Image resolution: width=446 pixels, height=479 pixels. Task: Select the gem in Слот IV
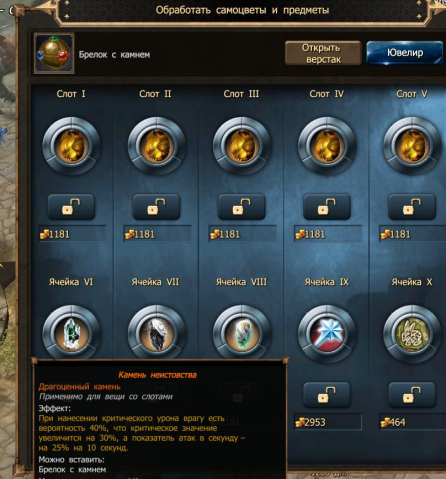click(x=327, y=146)
